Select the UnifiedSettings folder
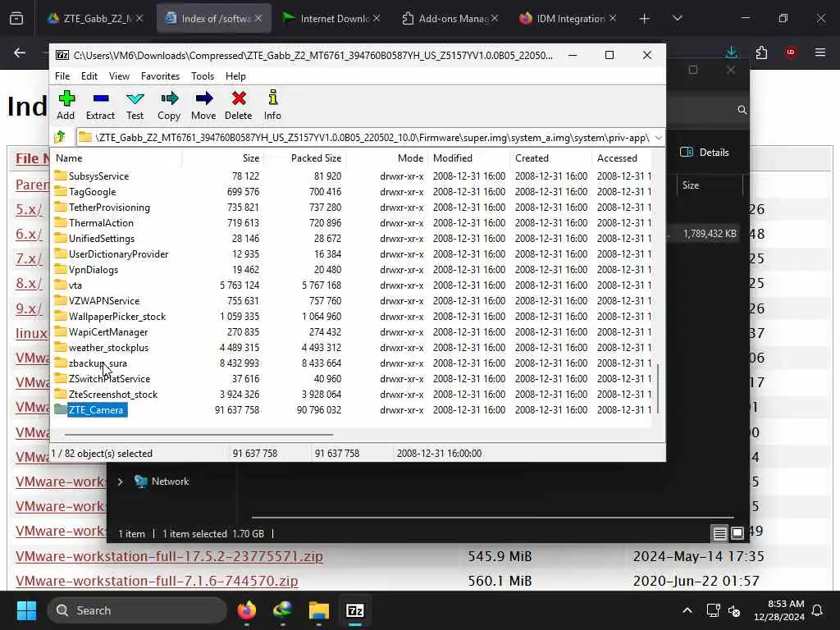Image resolution: width=840 pixels, height=630 pixels. pyautogui.click(x=101, y=238)
